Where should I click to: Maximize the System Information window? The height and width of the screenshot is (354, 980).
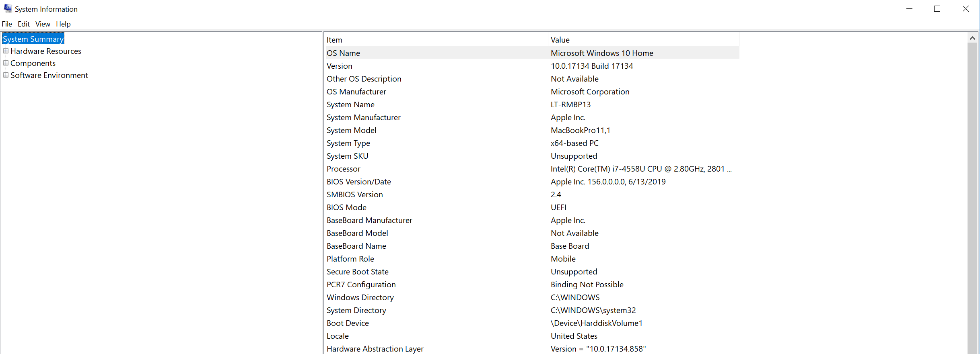(937, 9)
